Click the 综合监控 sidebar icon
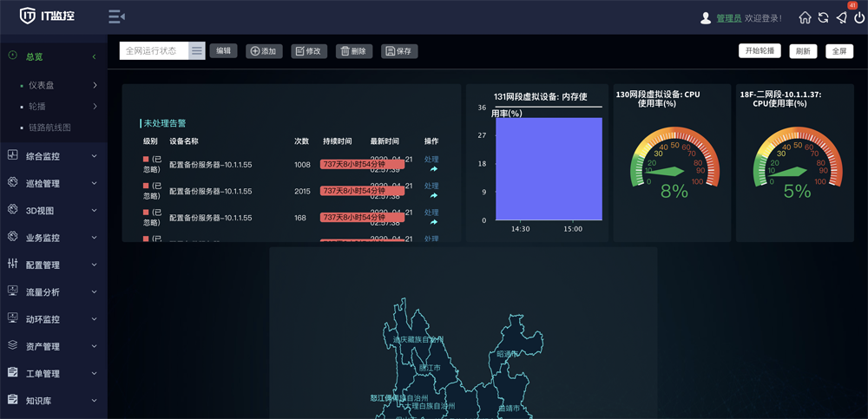This screenshot has width=868, height=419. [x=13, y=155]
